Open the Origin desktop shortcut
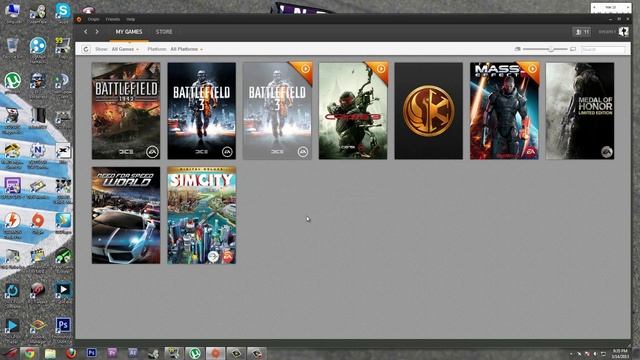 [x=38, y=223]
